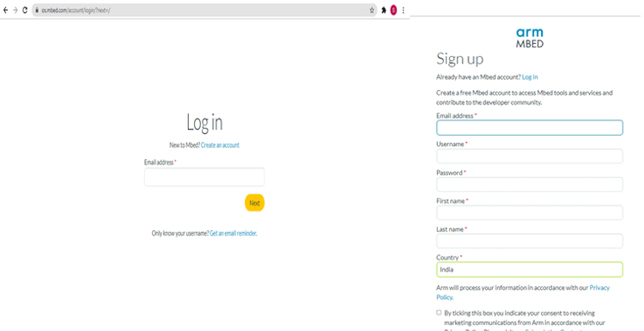Screen dimensions: 644x331
Task: Bookmark page with the star icon
Action: [x=372, y=10]
